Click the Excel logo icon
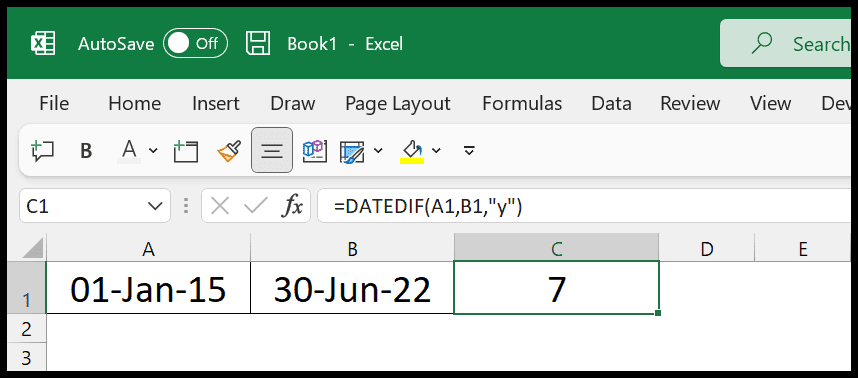 pyautogui.click(x=43, y=43)
